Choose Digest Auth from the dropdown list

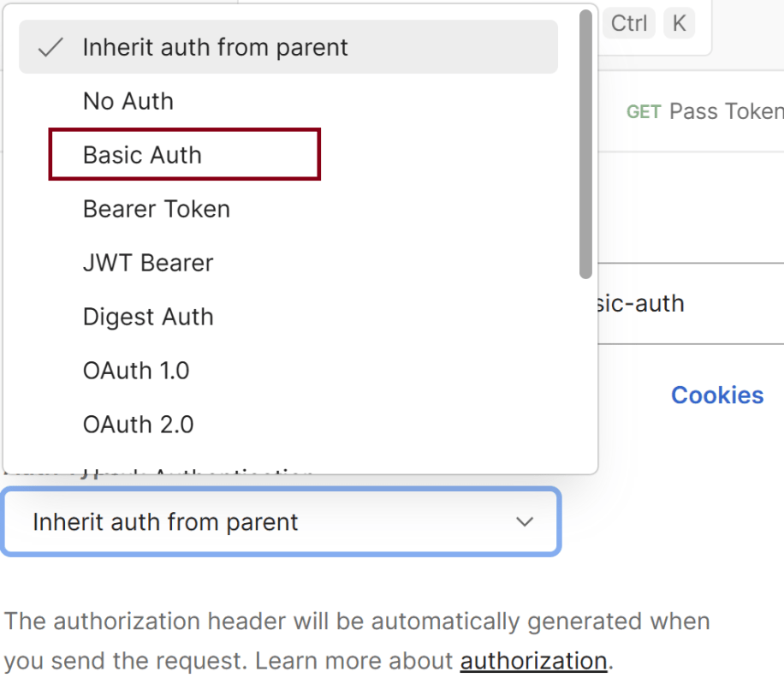(x=147, y=317)
